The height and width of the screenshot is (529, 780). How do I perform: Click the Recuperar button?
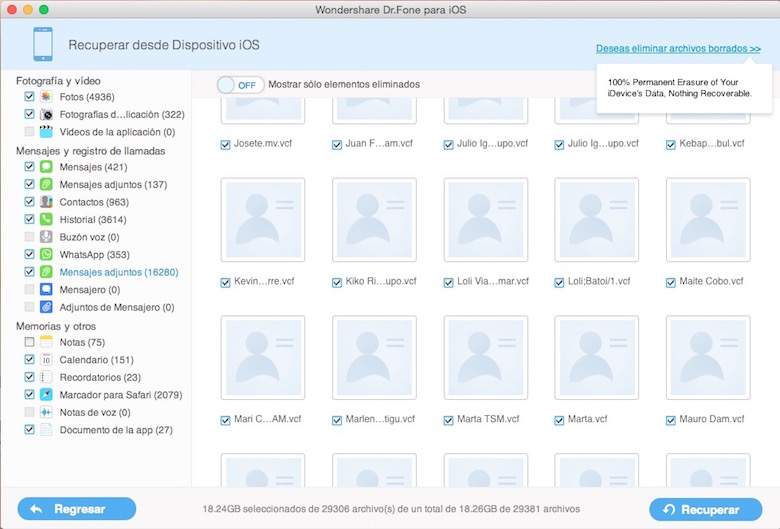705,510
